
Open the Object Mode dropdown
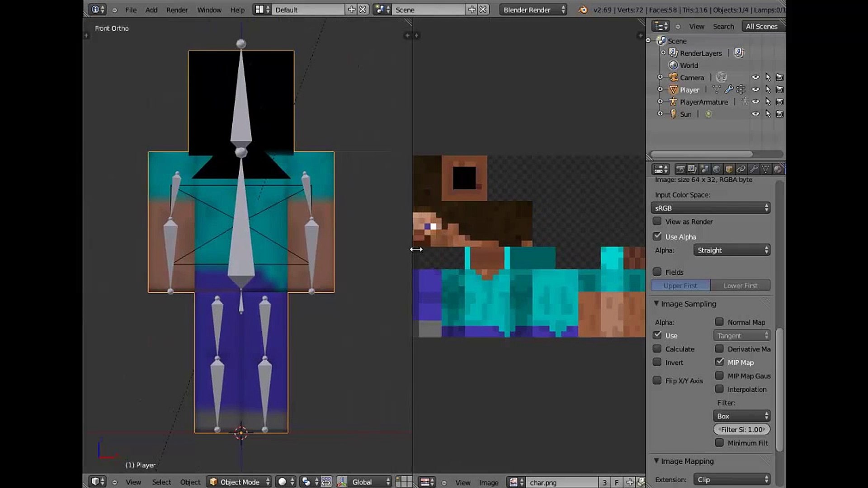[239, 482]
